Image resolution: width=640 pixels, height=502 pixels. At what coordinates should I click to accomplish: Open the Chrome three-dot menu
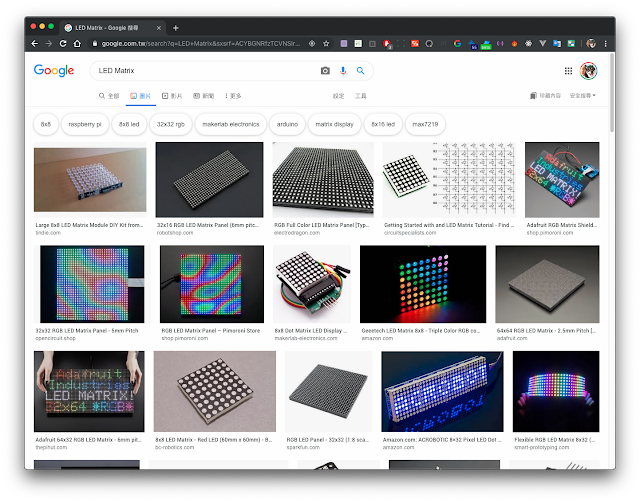click(x=605, y=44)
